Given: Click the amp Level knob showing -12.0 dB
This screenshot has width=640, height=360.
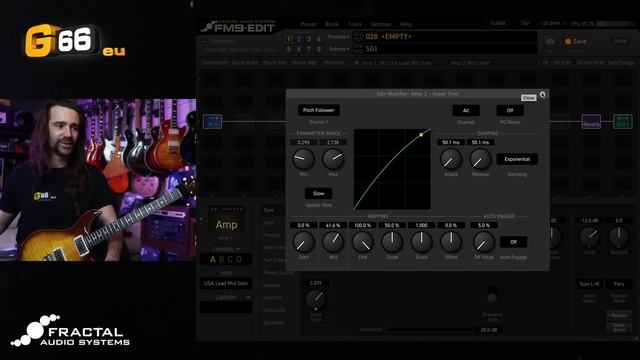Looking at the screenshot, I should [589, 236].
